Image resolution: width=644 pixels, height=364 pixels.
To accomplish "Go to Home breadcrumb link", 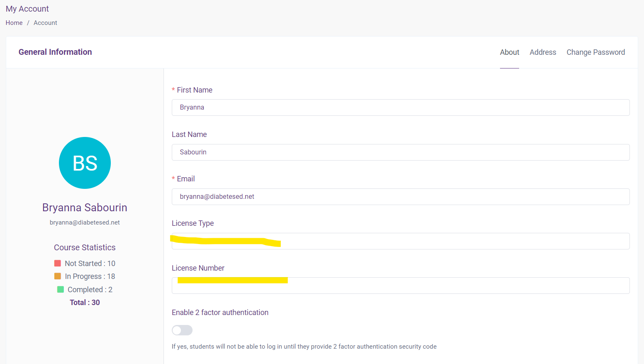I will tap(14, 23).
